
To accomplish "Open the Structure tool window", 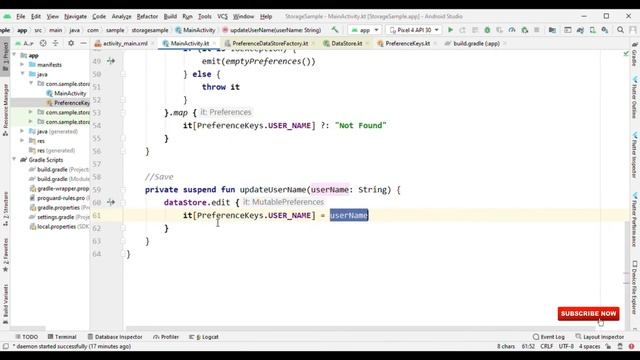I will coord(5,209).
